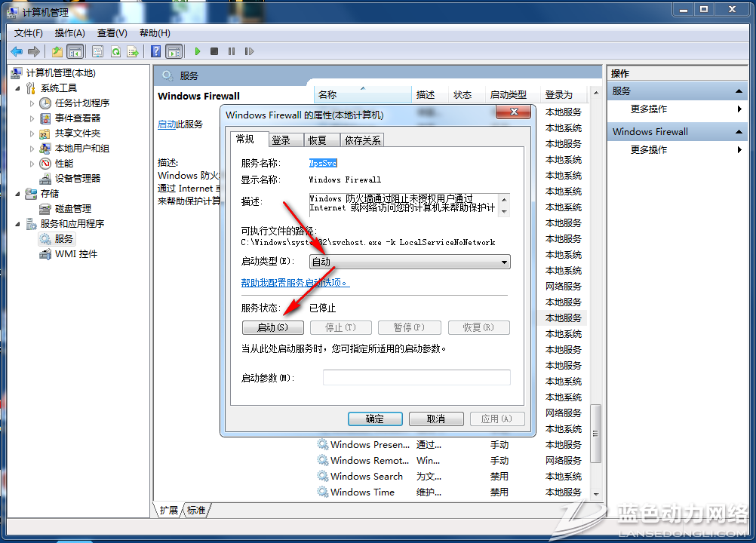Expand the 任务计划程序 tree node
Viewport: 756px width, 543px height.
(32, 103)
